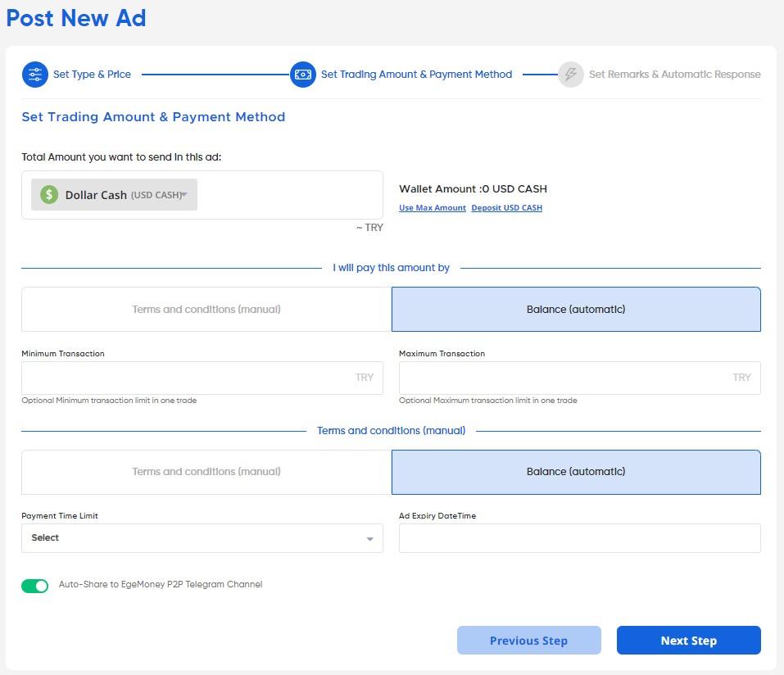Return to the Set Type & Price step label
This screenshot has height=675, width=784.
92,75
